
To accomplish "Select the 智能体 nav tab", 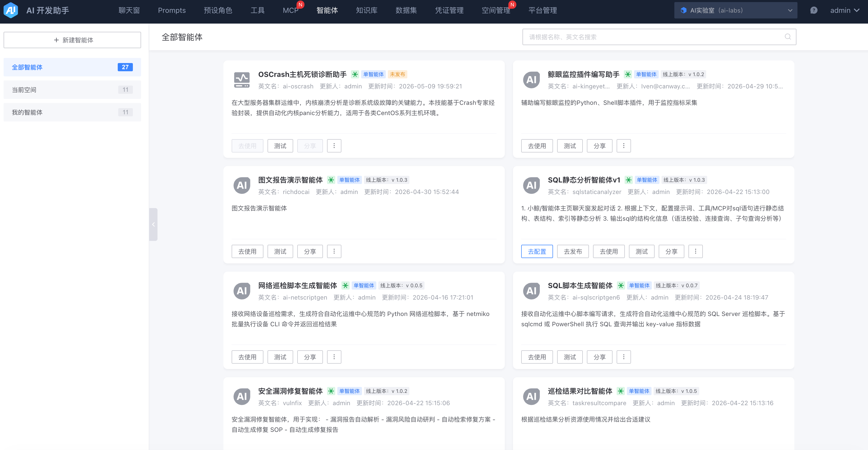I will point(327,11).
